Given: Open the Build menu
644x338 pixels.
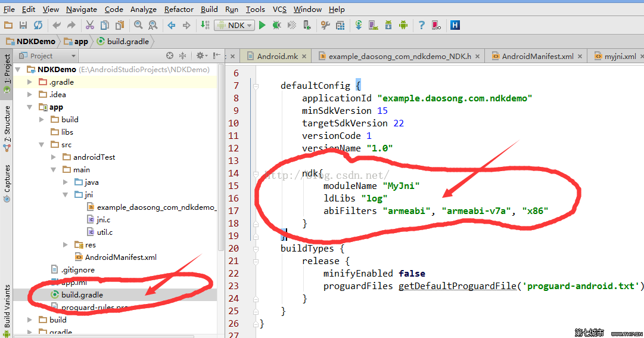Looking at the screenshot, I should point(209,9).
